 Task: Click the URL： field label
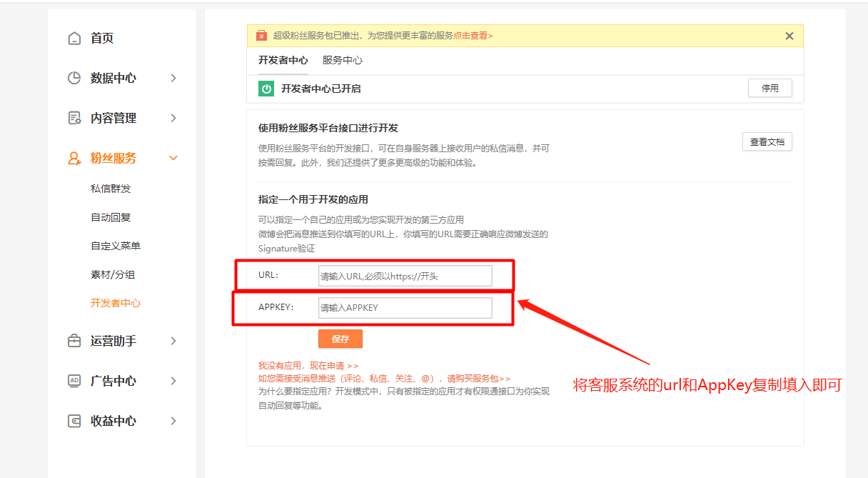(x=268, y=275)
